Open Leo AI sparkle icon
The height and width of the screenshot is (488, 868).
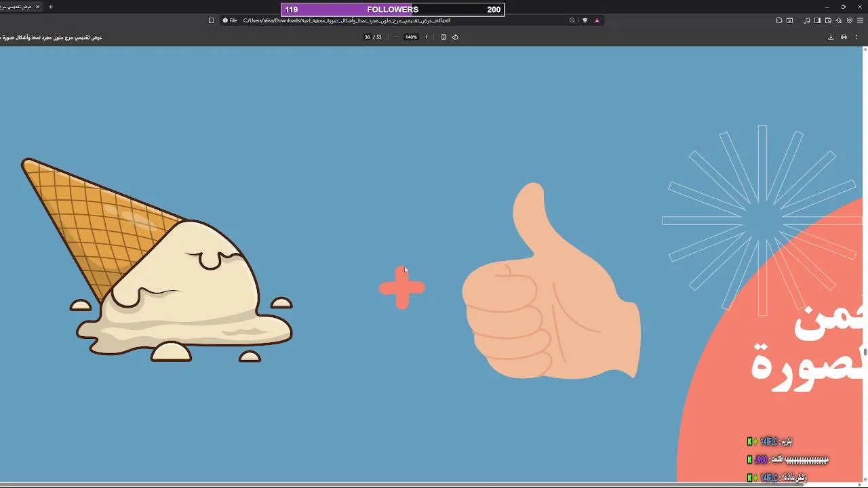tap(839, 20)
